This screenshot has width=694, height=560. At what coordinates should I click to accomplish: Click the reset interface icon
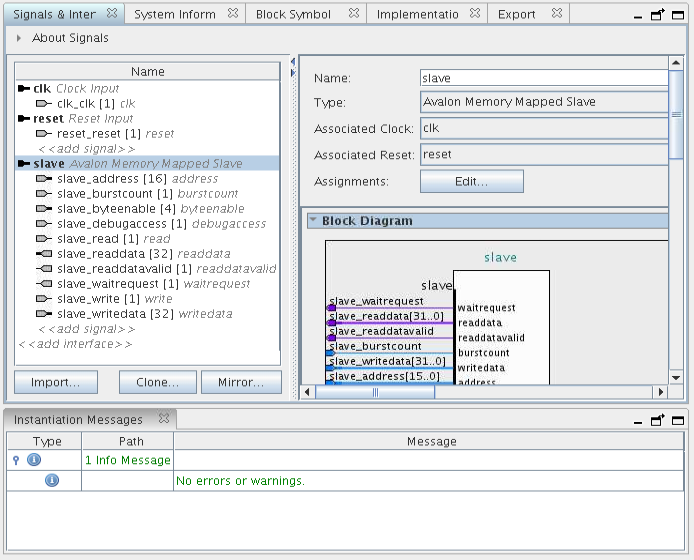[x=25, y=119]
